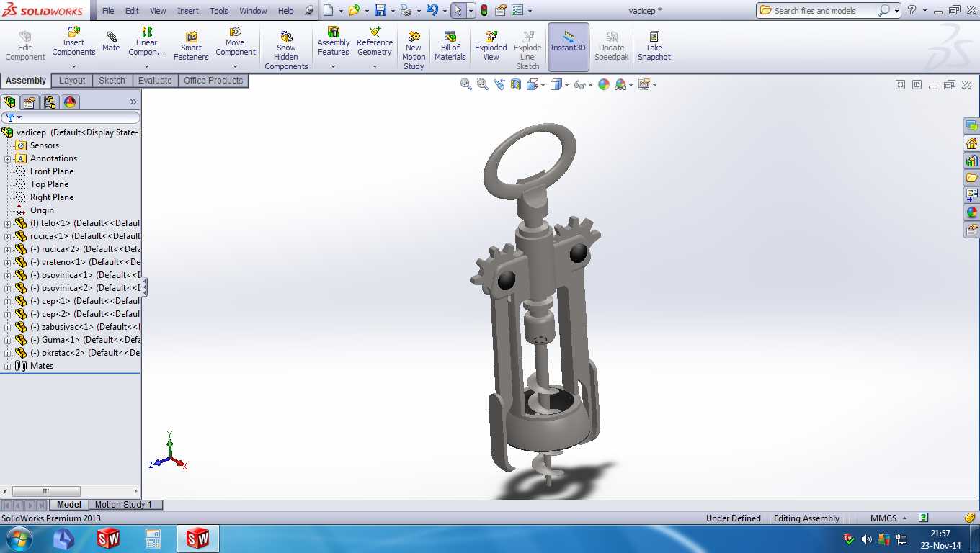
Task: Select the Mate tool
Action: (x=111, y=42)
